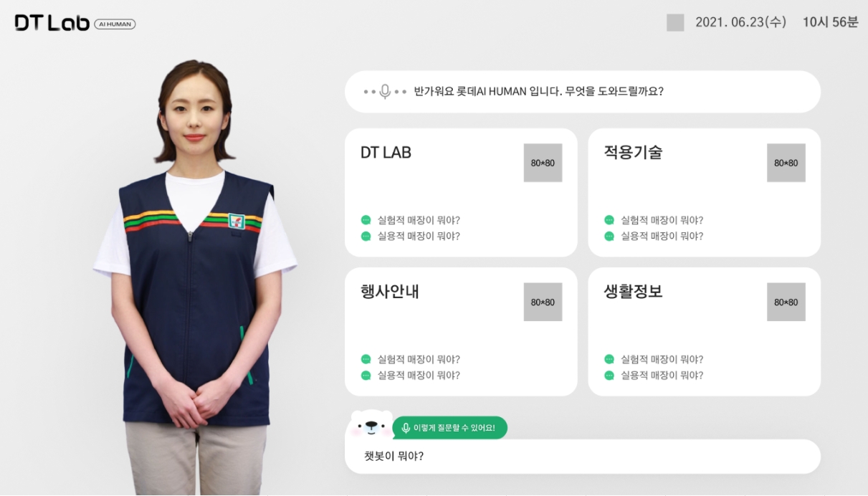868x496 pixels.
Task: Click 실용적 매장이 뭐야? in 적용기술 card
Action: click(662, 236)
